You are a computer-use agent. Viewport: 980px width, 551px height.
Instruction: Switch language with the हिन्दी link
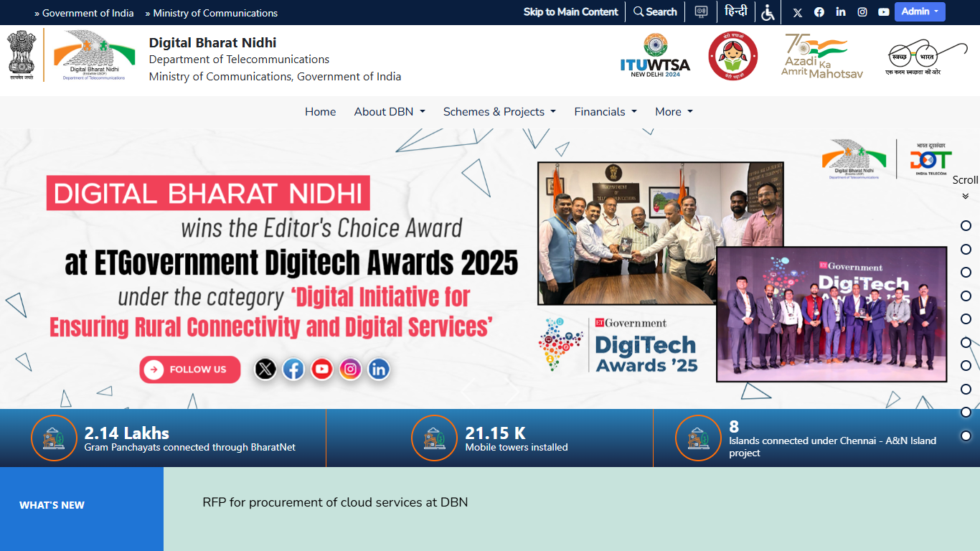736,11
